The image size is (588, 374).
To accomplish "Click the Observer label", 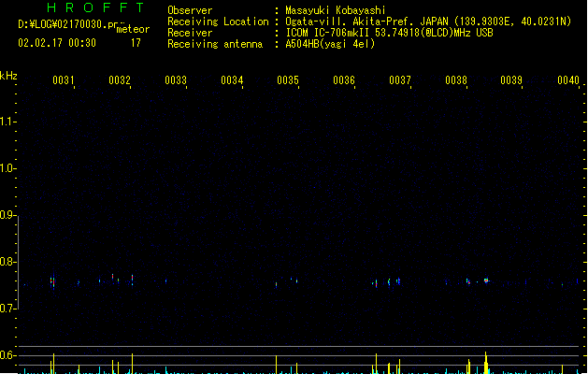I will (x=190, y=10).
